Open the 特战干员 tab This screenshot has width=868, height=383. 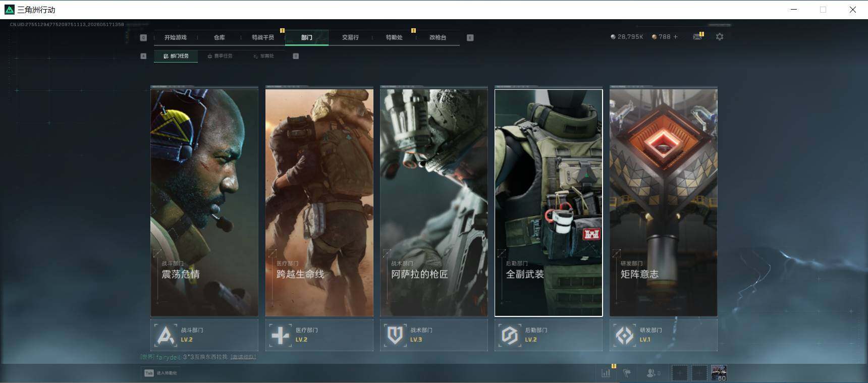[x=262, y=37]
